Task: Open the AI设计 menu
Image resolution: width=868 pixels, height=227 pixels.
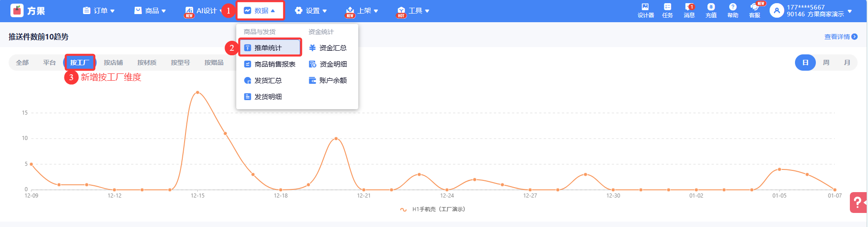Action: click(x=203, y=10)
